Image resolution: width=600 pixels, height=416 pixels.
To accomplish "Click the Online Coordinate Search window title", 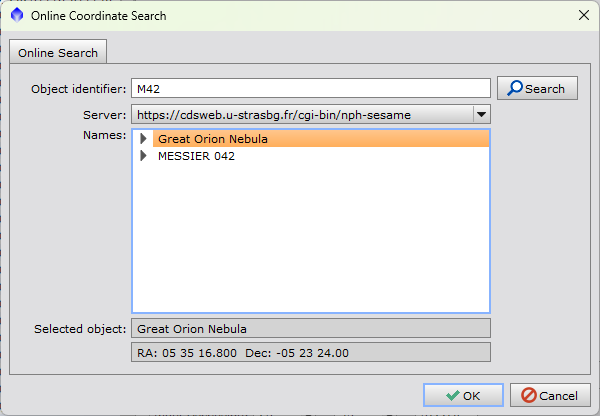I will (x=99, y=16).
